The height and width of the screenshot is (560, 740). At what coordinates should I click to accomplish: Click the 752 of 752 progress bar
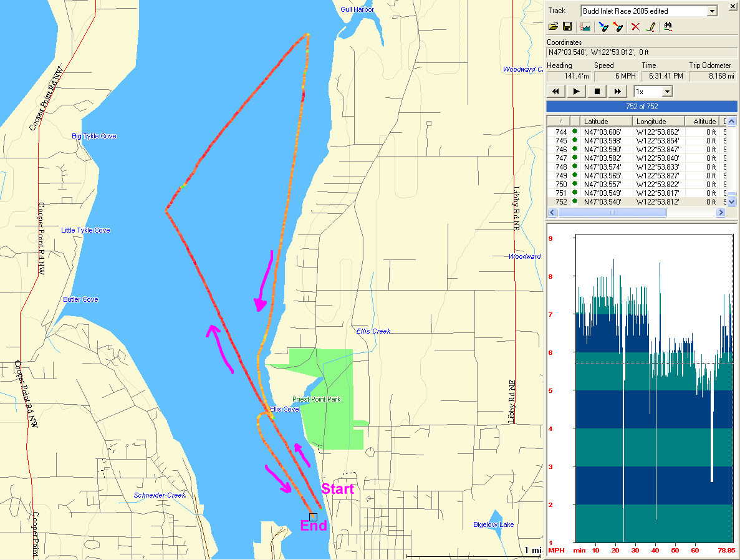[641, 107]
